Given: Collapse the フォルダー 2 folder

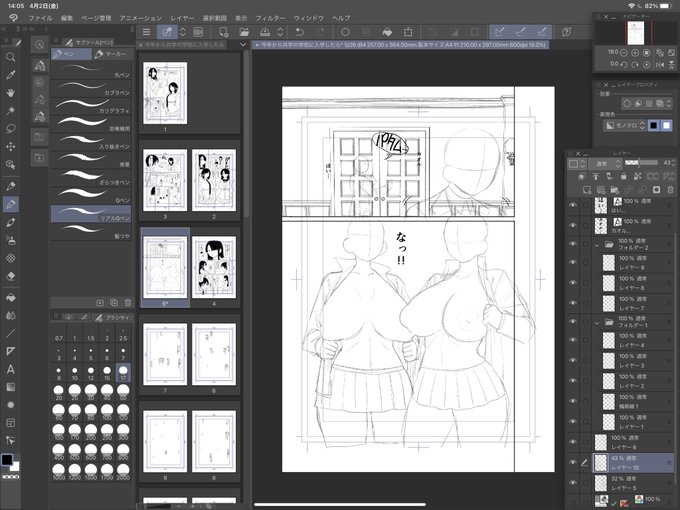Looking at the screenshot, I should [597, 245].
